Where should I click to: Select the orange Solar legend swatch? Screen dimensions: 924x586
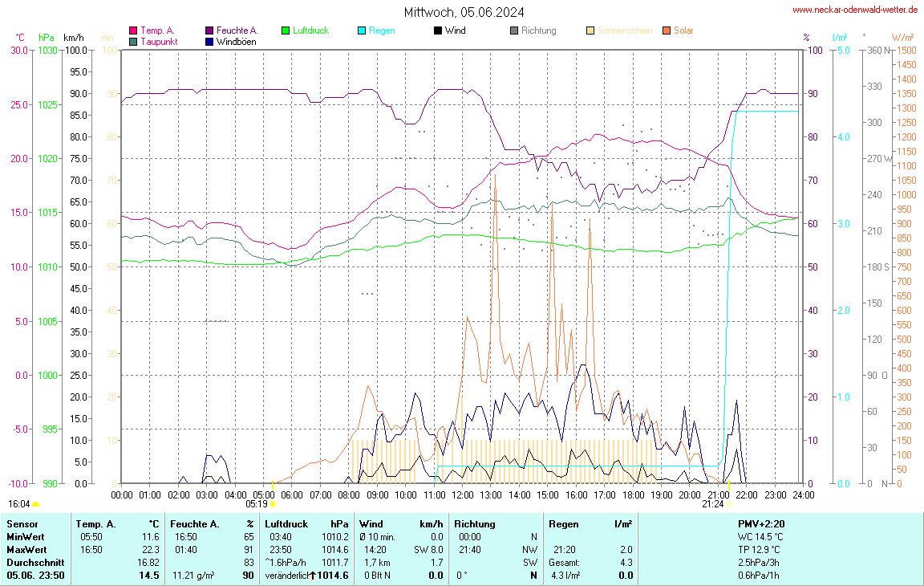click(x=667, y=31)
